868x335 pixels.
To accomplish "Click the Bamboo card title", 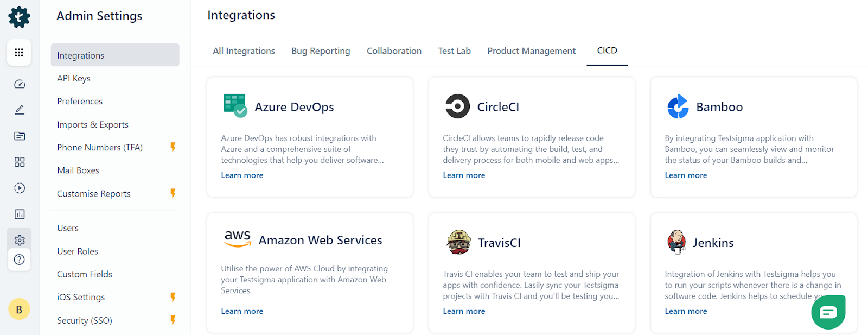I will pyautogui.click(x=719, y=107).
